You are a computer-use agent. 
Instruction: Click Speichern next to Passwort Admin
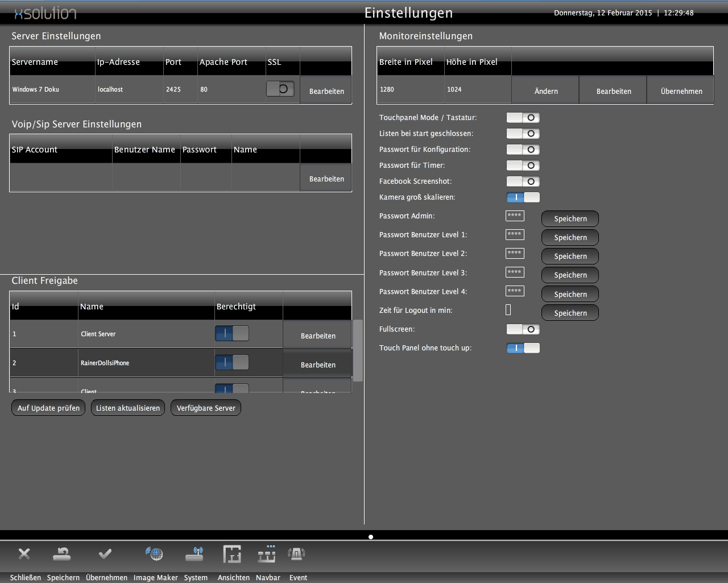coord(570,219)
